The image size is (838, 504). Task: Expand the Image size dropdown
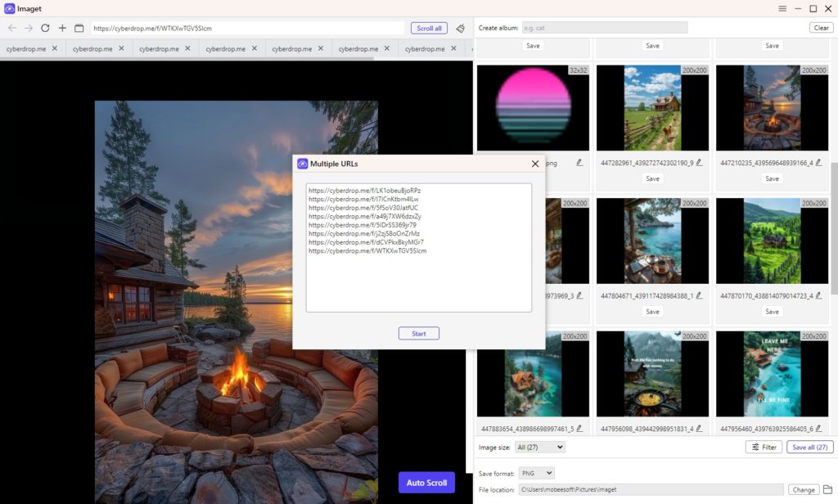point(539,447)
